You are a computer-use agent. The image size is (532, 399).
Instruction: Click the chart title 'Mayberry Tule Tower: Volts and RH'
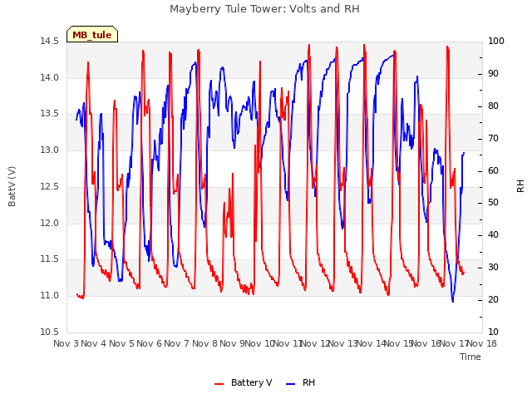pyautogui.click(x=264, y=9)
